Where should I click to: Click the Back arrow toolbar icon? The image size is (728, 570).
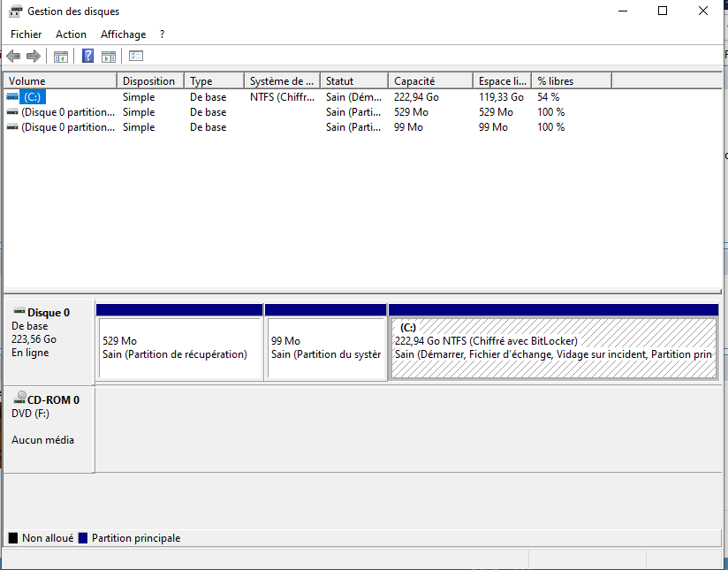click(x=13, y=57)
